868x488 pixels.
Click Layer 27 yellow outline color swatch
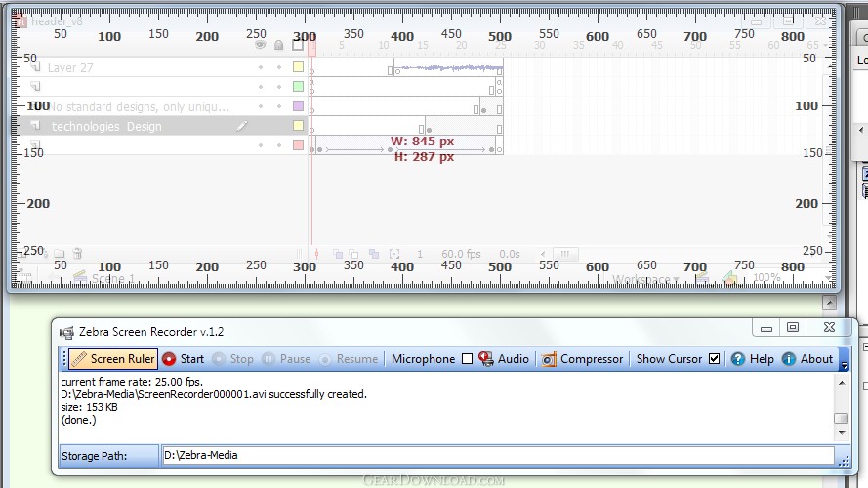coord(298,67)
